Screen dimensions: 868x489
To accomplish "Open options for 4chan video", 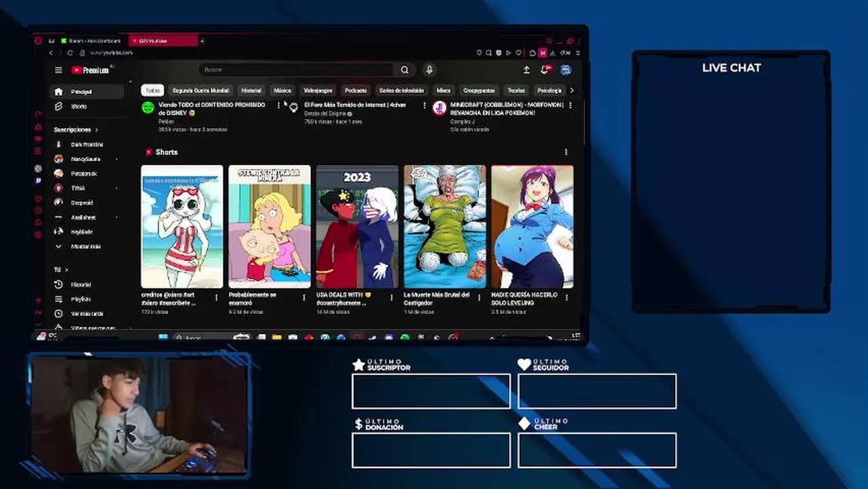I will click(424, 106).
